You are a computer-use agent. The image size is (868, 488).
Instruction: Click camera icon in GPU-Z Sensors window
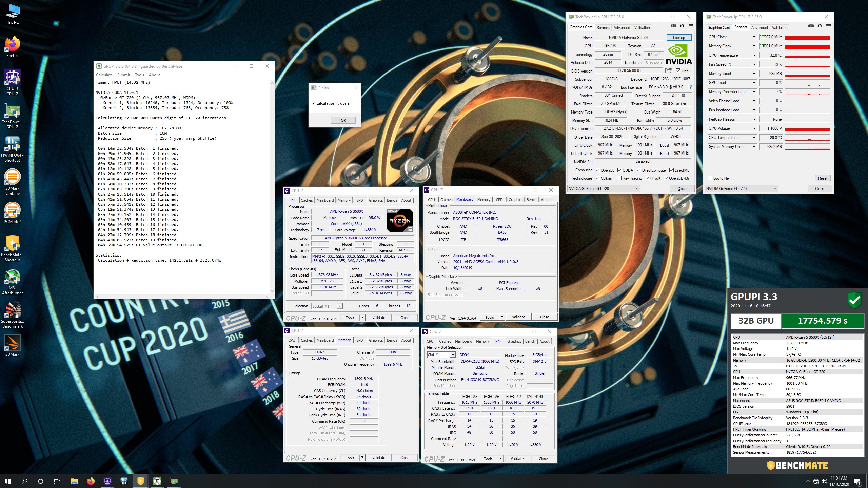pyautogui.click(x=811, y=26)
